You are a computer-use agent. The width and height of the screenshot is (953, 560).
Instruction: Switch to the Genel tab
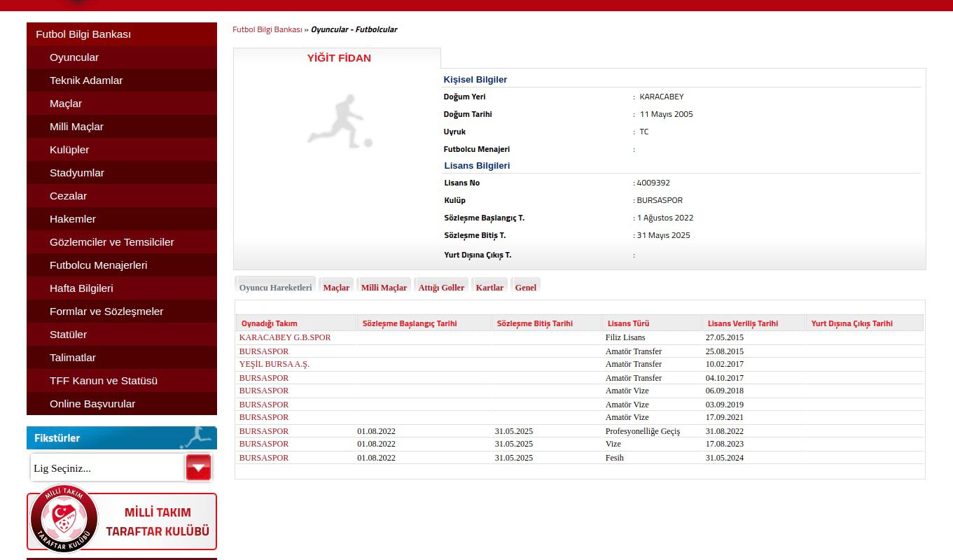pos(525,288)
